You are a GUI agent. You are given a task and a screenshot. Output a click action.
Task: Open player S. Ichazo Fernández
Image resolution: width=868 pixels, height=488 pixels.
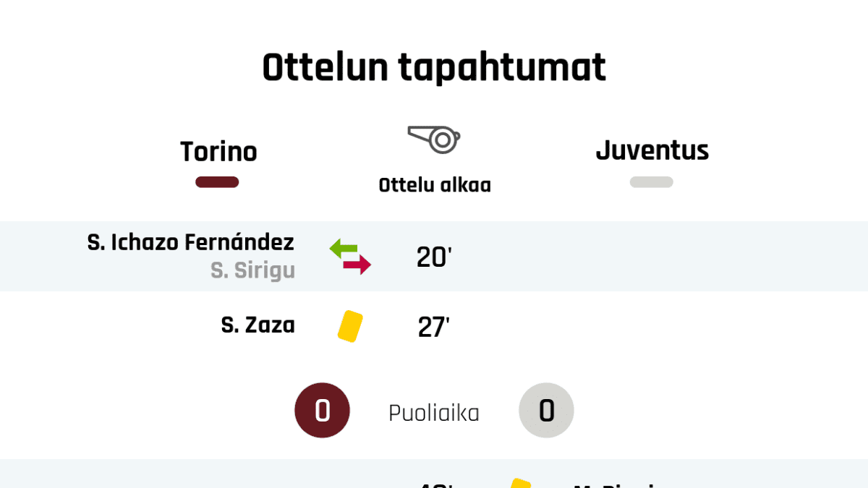pos(191,242)
